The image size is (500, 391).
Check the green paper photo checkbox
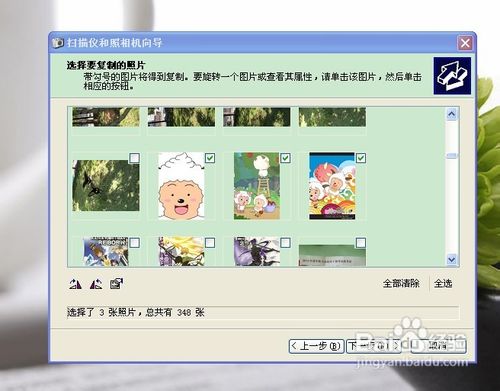coord(361,243)
